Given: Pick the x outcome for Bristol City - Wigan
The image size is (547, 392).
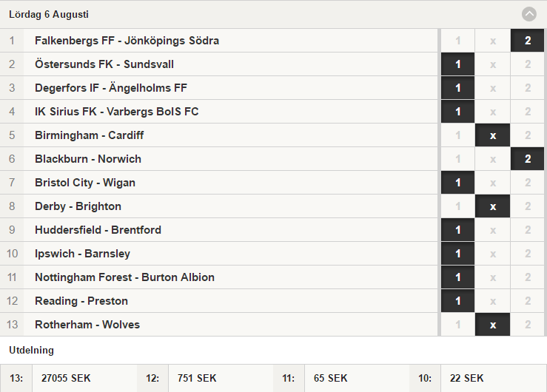Looking at the screenshot, I should (x=492, y=183).
